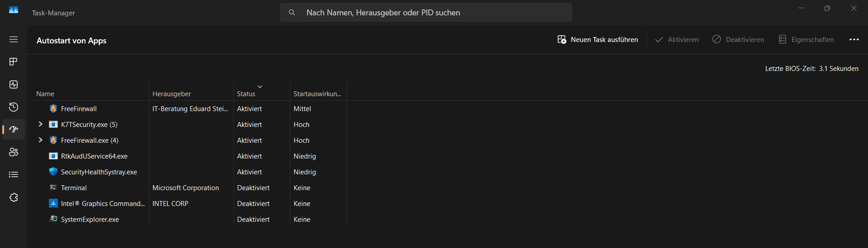Screen dimensions: 868x248
Task: Select the Startup apps sidebar icon
Action: [14, 129]
